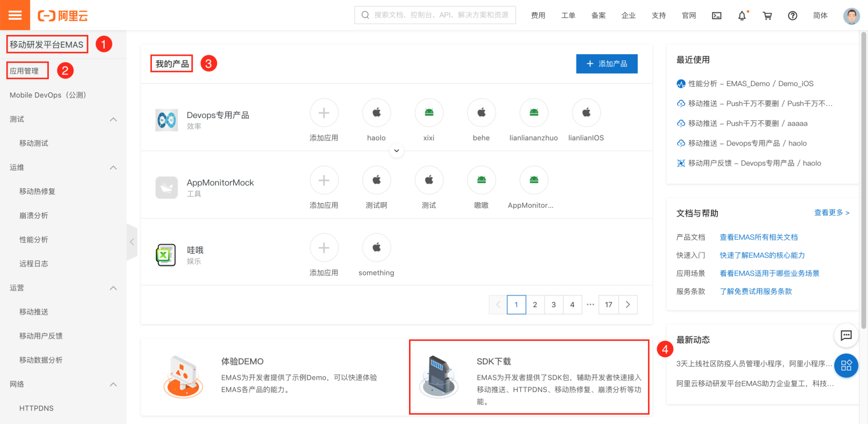Open the floating chat message button
The height and width of the screenshot is (424, 868).
[846, 335]
